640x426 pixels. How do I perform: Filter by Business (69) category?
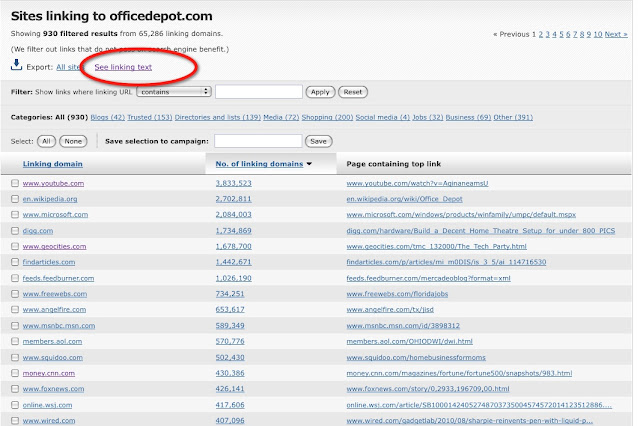(x=468, y=118)
